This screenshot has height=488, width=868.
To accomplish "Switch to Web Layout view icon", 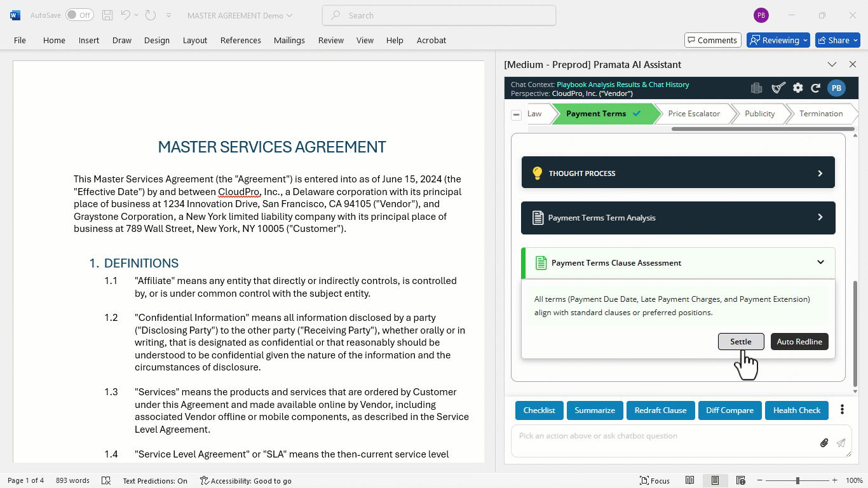I will tap(740, 480).
